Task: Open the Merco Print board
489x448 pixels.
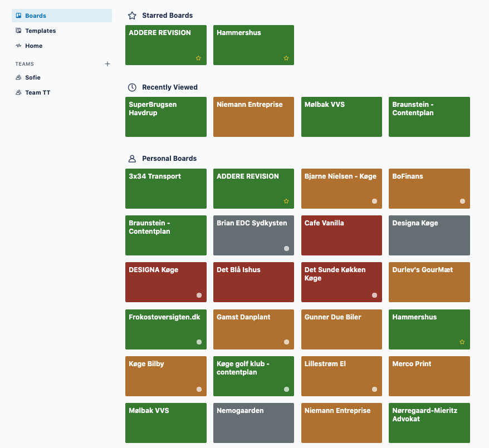Action: 429,376
